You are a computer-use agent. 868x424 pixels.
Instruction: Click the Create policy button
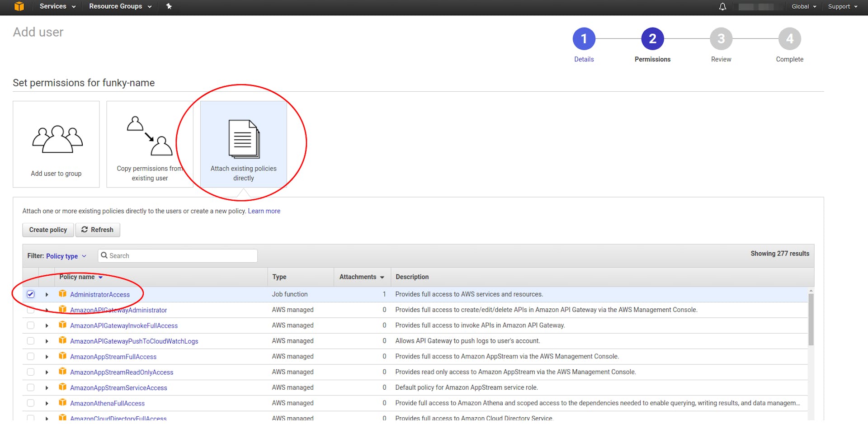click(x=48, y=230)
